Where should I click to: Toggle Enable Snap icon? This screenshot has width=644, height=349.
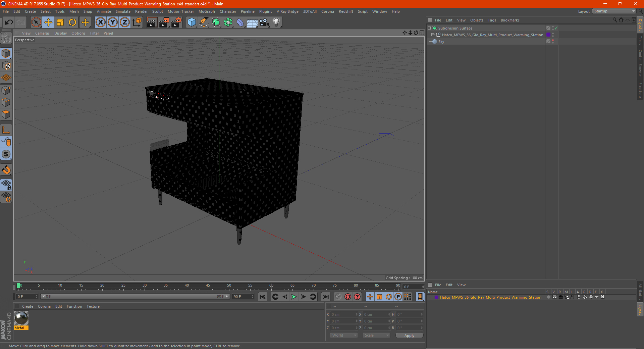click(x=6, y=170)
